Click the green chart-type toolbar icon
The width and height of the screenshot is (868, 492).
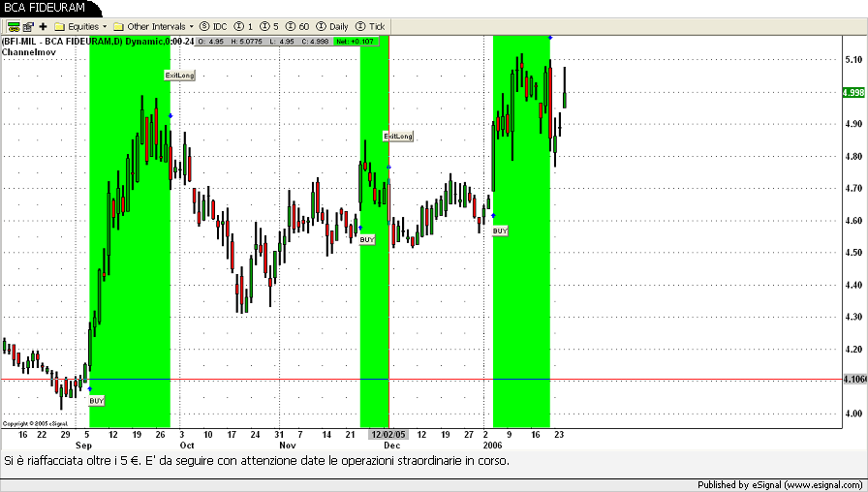pos(14,26)
